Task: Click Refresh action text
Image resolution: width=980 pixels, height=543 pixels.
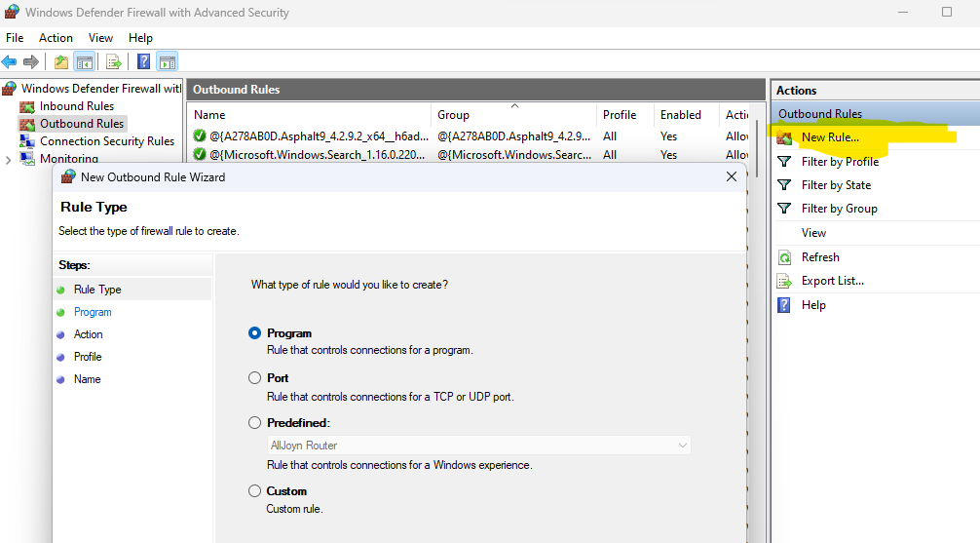Action: click(820, 257)
